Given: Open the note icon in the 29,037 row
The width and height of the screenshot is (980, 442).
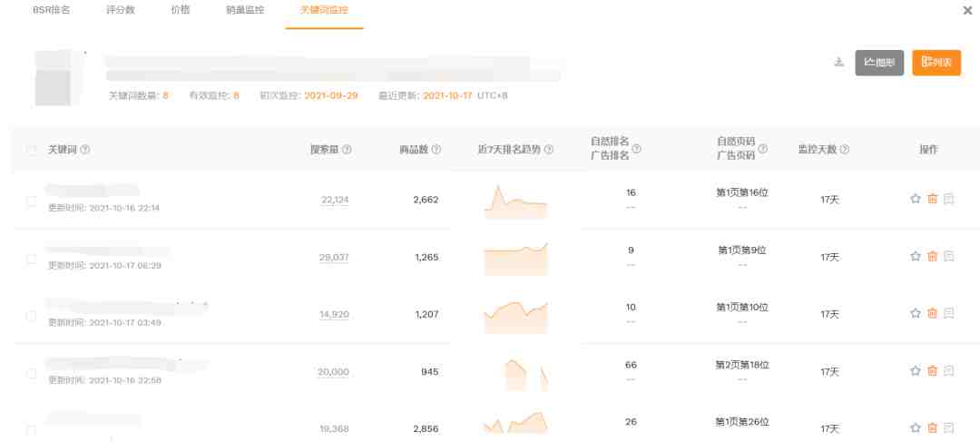Looking at the screenshot, I should pos(949,256).
